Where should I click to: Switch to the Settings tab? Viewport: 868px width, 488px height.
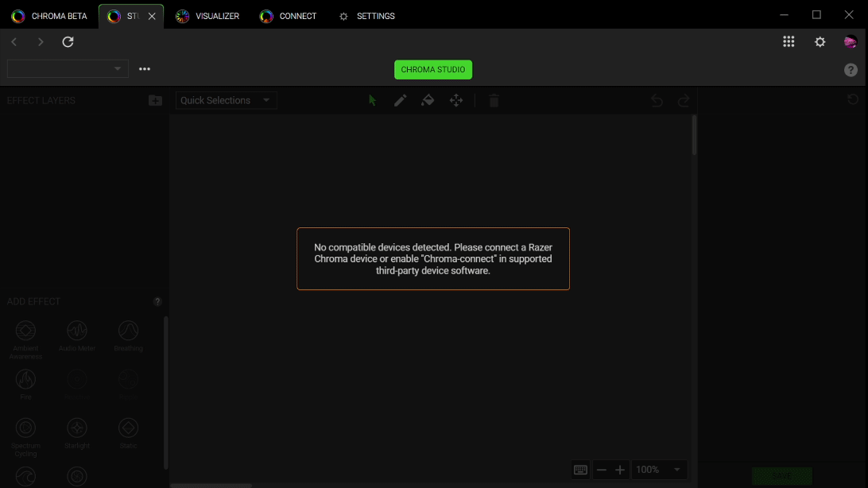pyautogui.click(x=366, y=16)
